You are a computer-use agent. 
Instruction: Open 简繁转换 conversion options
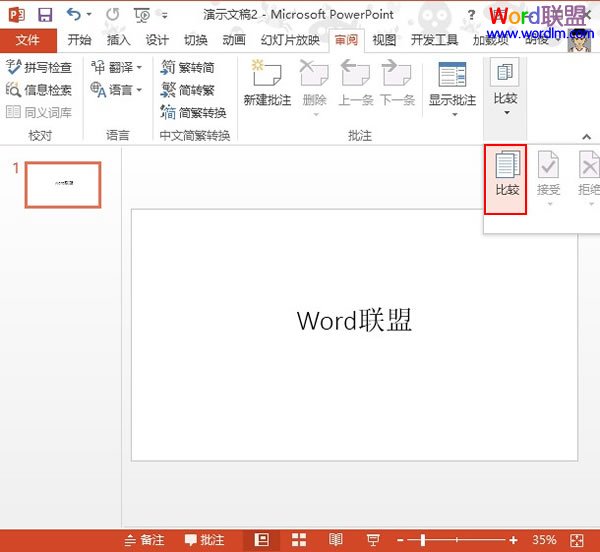tap(194, 112)
